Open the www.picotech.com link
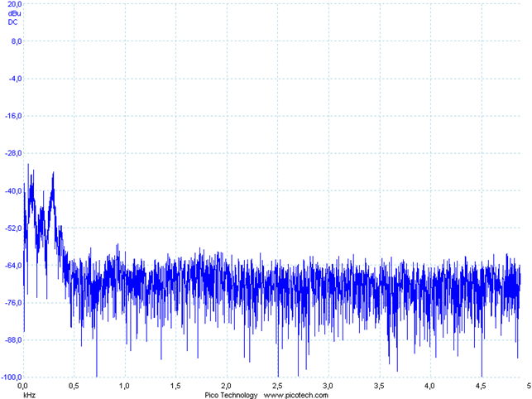Screen dimensions: 532x399 pos(296,395)
